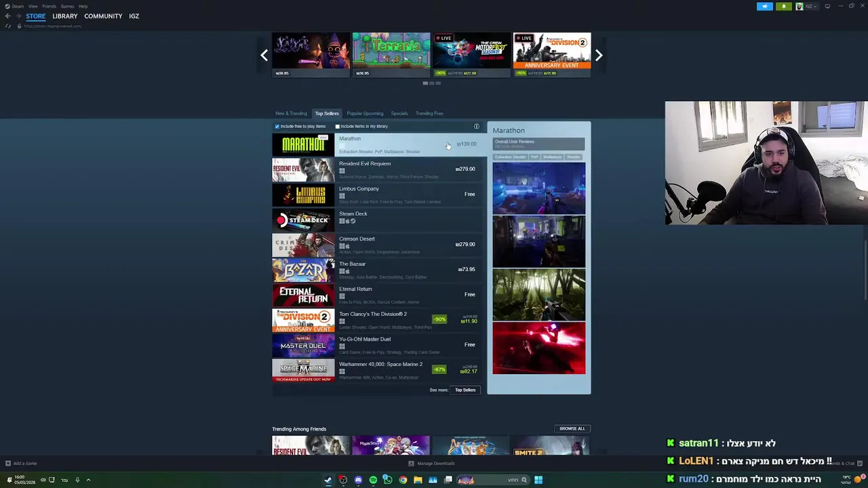
Task: Open Crimson Desert listing
Action: tap(376, 245)
